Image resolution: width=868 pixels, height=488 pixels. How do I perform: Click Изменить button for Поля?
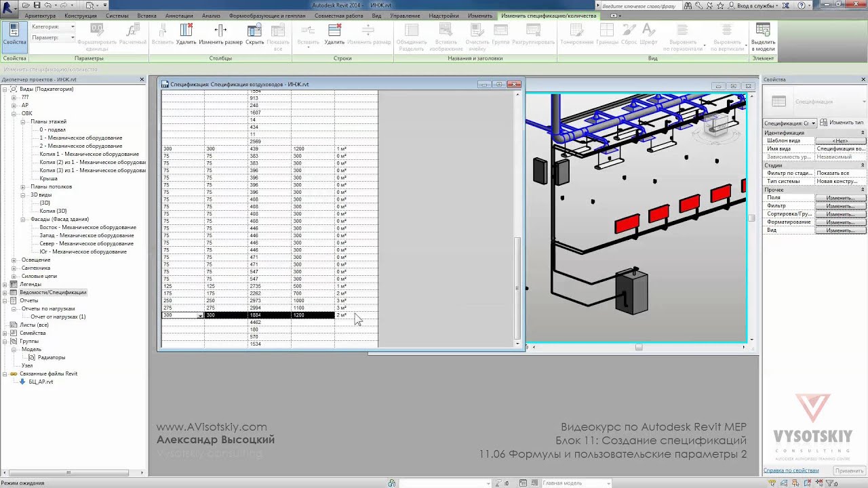(x=840, y=198)
